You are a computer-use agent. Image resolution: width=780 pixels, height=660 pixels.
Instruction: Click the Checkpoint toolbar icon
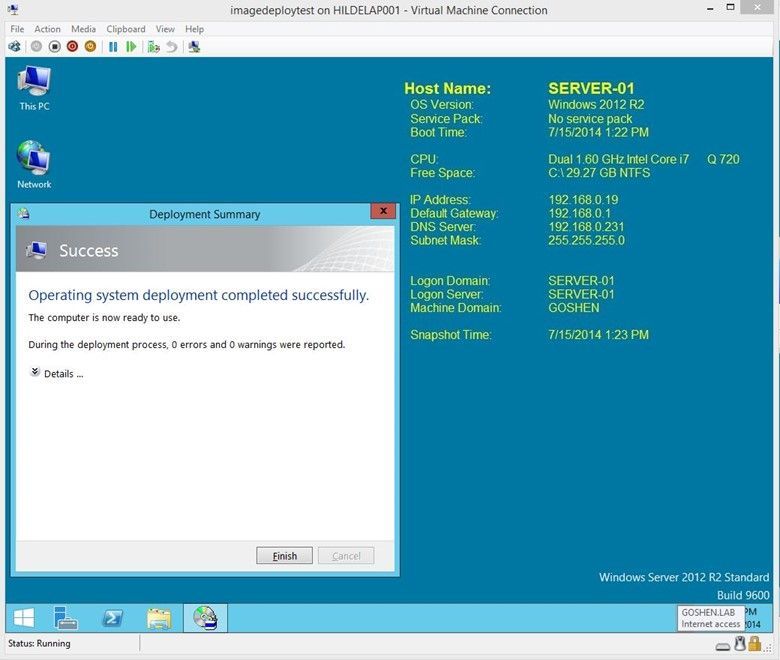[154, 47]
